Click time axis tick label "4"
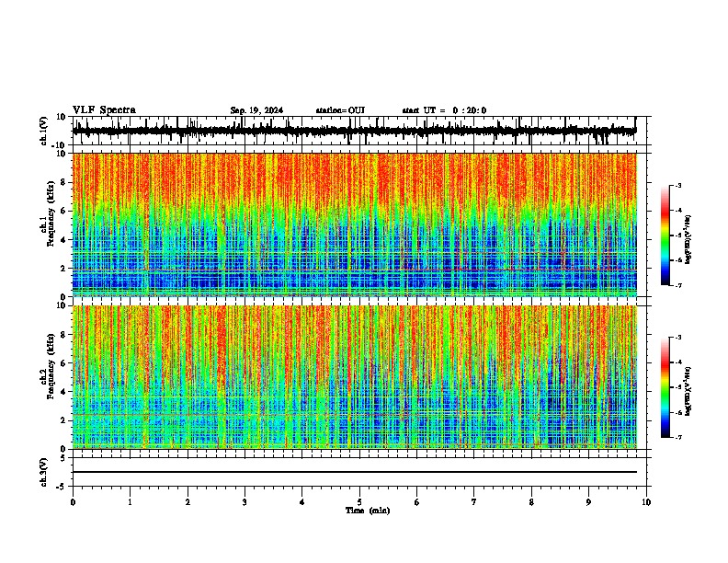The width and height of the screenshot is (728, 563). point(301,502)
